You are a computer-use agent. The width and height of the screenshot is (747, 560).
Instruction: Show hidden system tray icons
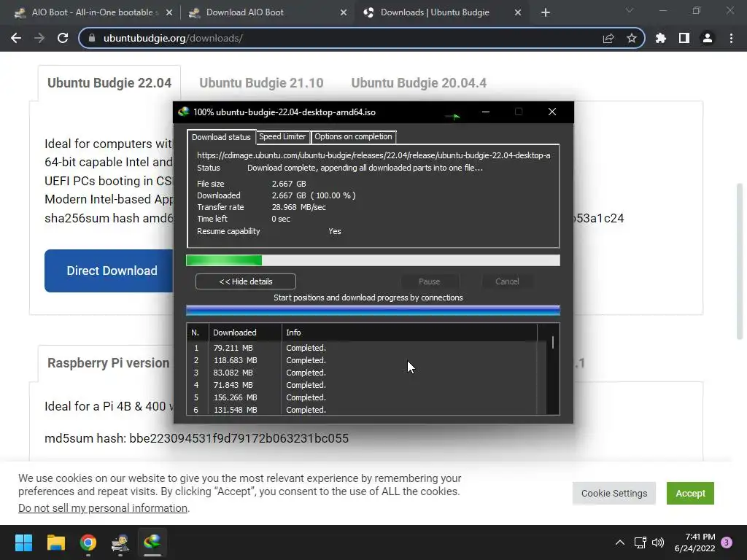[x=620, y=542]
